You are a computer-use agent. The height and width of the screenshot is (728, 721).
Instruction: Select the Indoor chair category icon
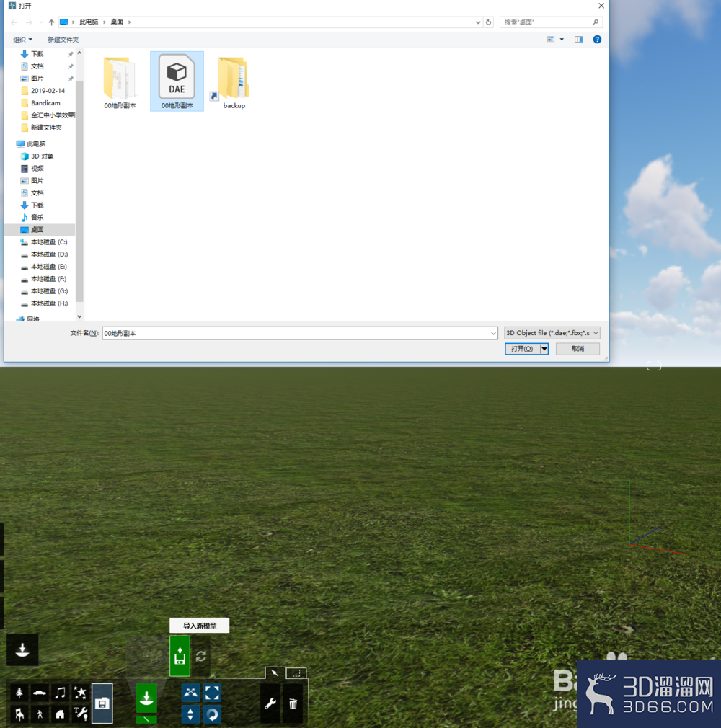19,714
